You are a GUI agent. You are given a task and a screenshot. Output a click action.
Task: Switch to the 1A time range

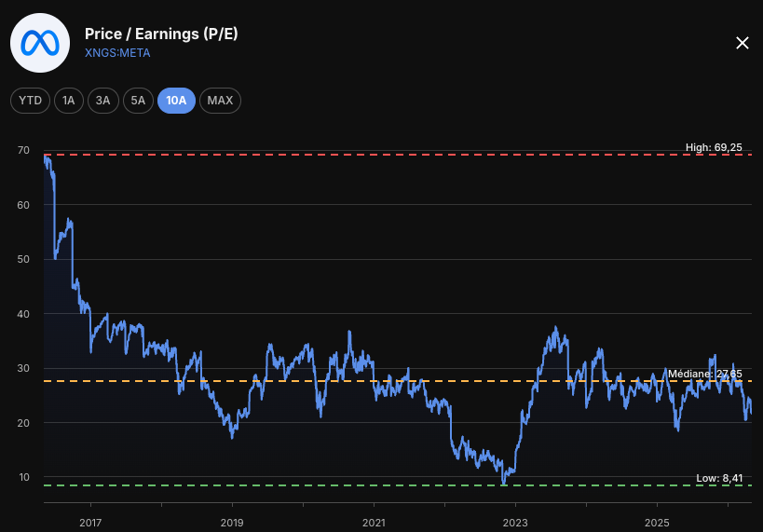click(x=69, y=101)
